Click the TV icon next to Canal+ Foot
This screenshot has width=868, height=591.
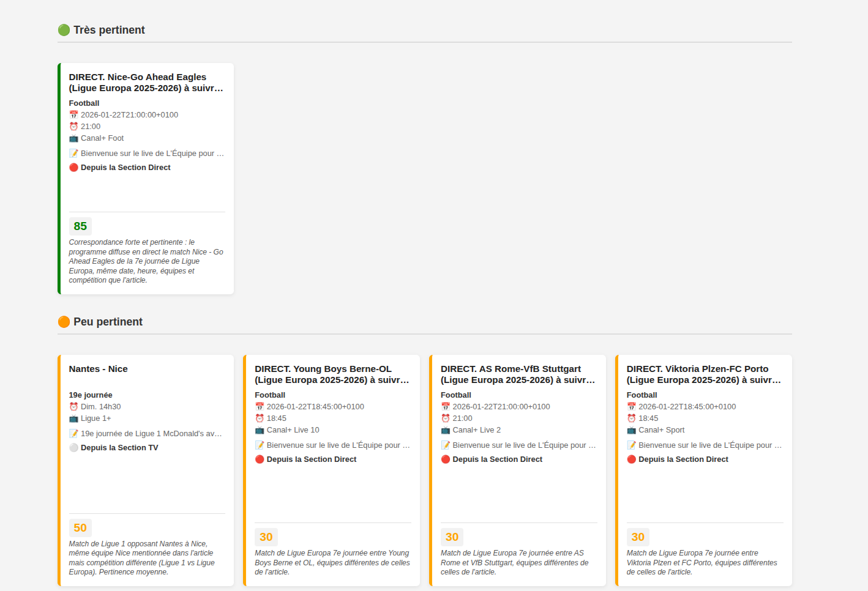pyautogui.click(x=73, y=138)
